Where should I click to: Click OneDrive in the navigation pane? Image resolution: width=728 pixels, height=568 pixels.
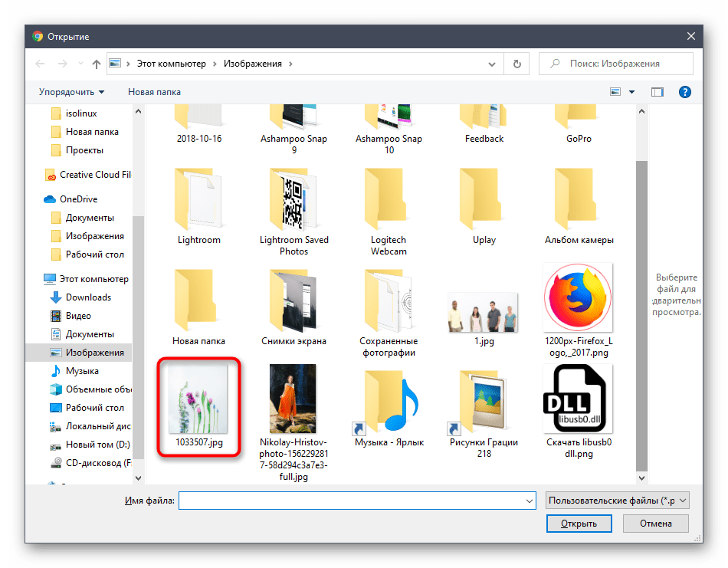pyautogui.click(x=79, y=199)
